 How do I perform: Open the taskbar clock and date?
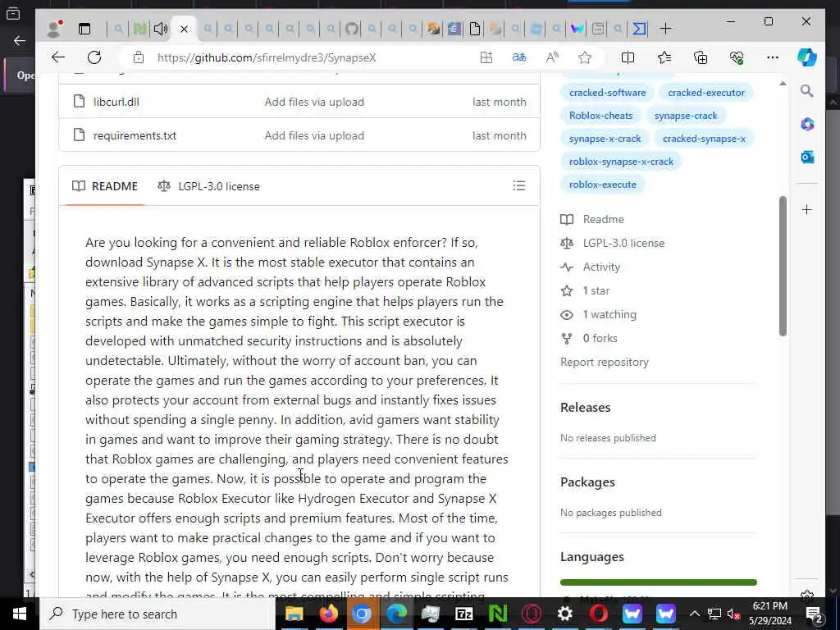[769, 614]
